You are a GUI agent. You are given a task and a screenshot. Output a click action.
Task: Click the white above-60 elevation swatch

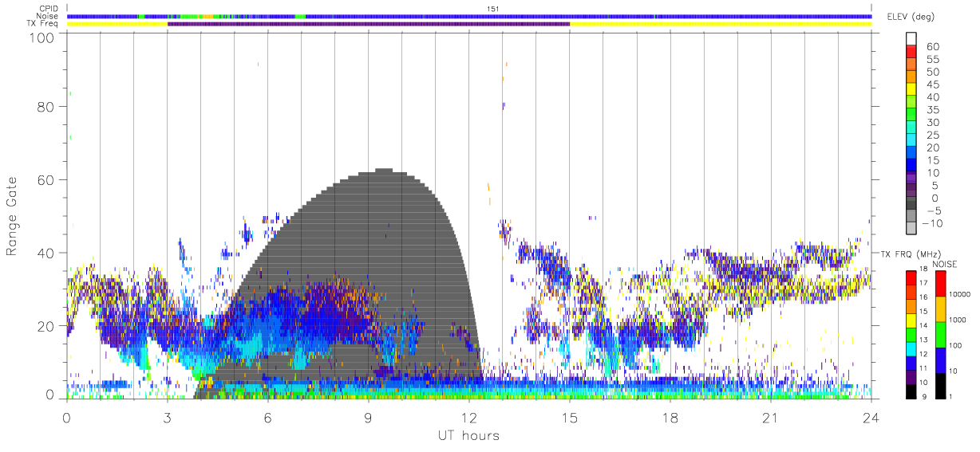[912, 40]
